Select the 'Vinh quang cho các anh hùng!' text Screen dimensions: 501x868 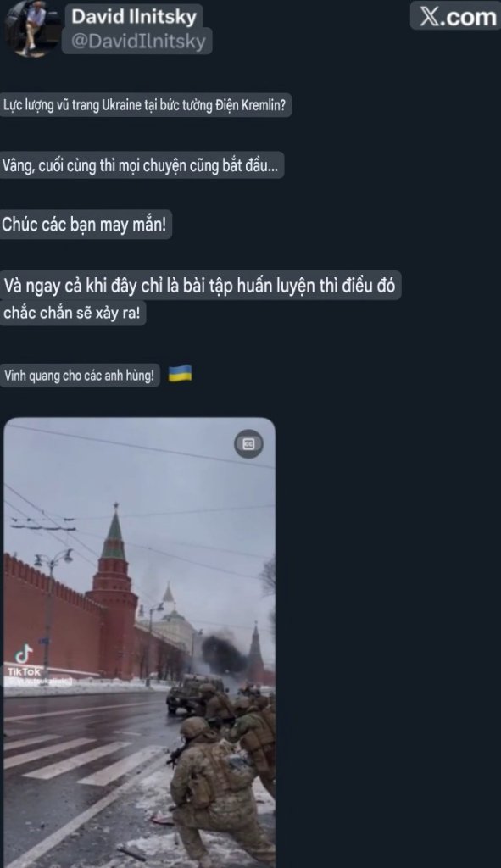79,376
